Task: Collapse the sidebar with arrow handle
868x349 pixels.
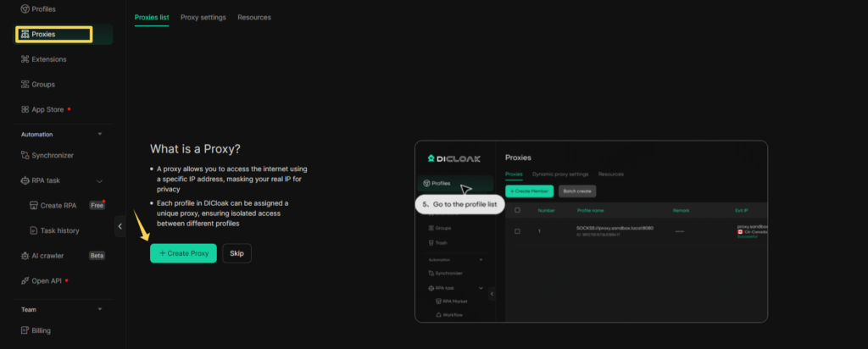Action: [120, 226]
